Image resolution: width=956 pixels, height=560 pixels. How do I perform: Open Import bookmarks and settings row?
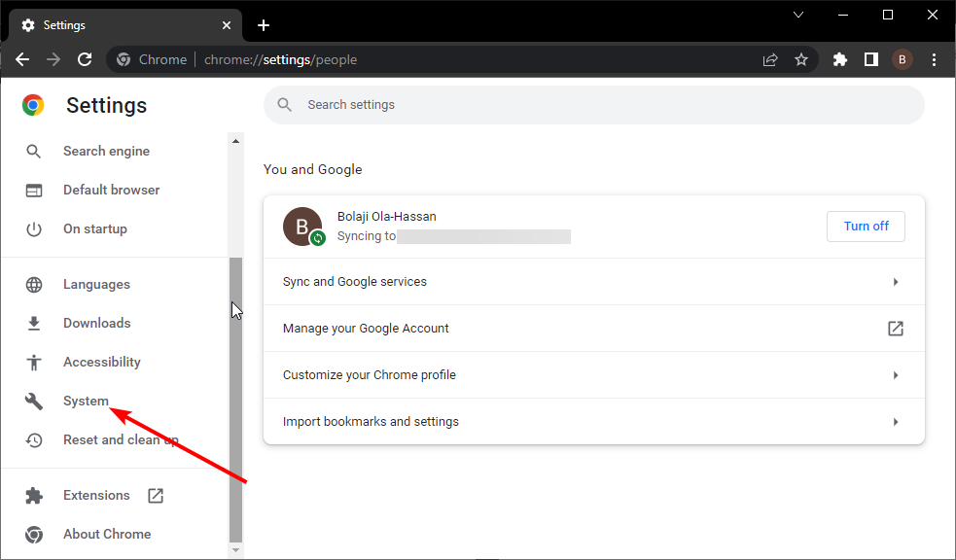point(594,421)
